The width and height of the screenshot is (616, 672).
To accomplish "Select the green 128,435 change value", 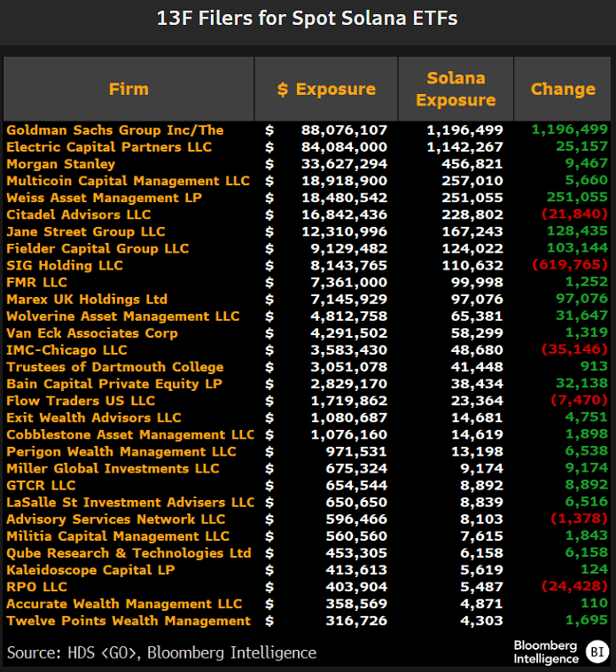I will click(x=577, y=231).
